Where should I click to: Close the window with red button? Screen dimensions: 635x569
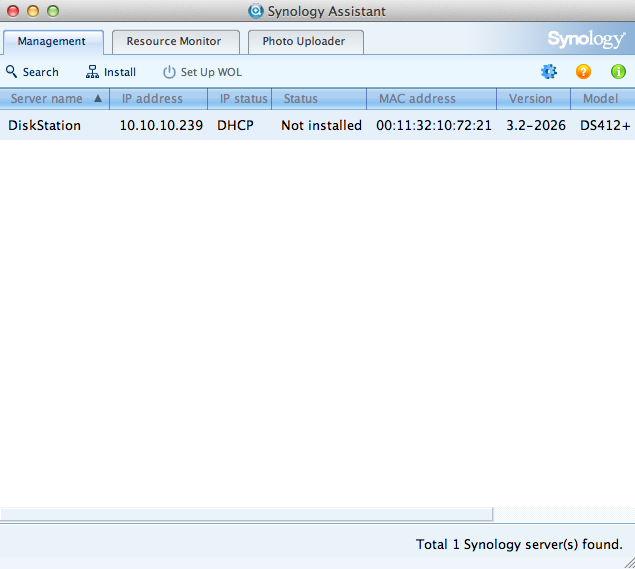[13, 11]
